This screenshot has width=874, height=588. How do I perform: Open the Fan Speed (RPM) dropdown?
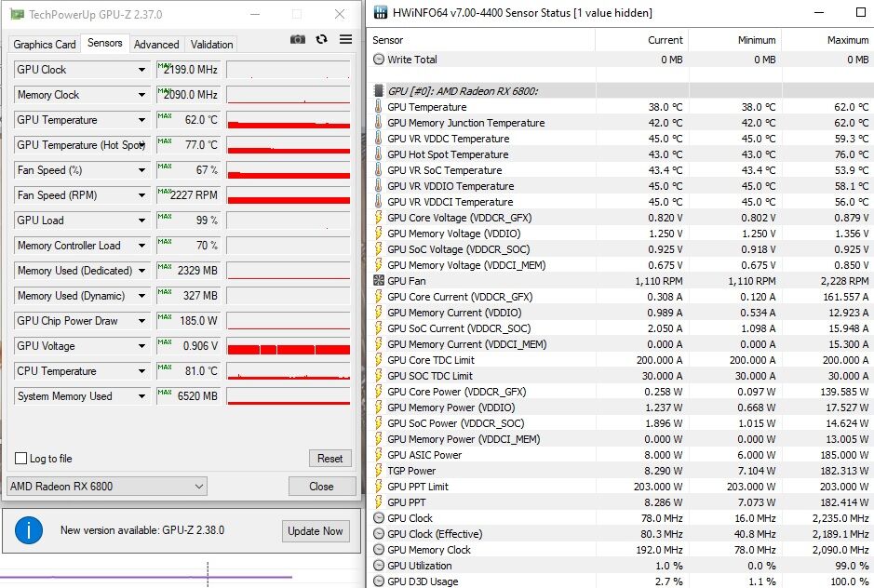tap(141, 195)
